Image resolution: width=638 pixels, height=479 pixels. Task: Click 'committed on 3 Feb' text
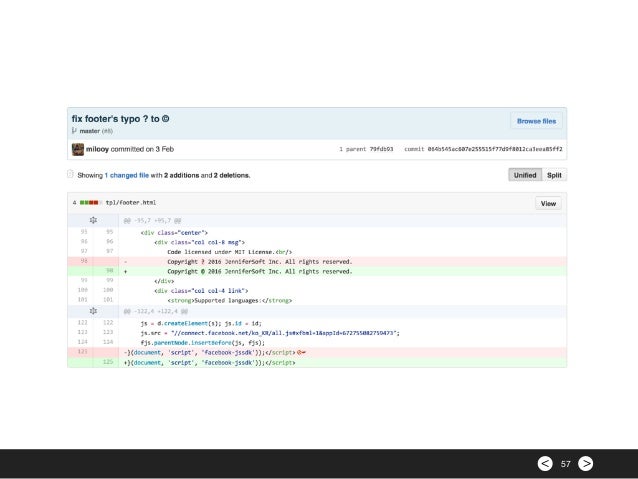[x=142, y=149]
